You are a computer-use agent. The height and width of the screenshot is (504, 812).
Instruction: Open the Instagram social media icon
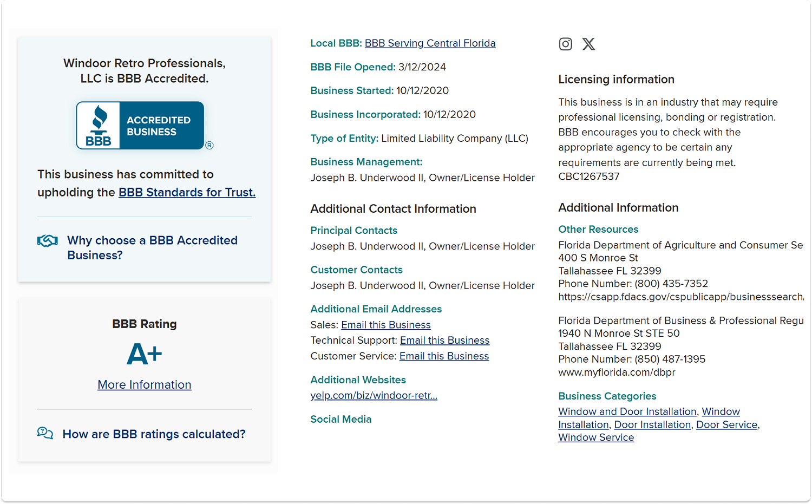[565, 44]
